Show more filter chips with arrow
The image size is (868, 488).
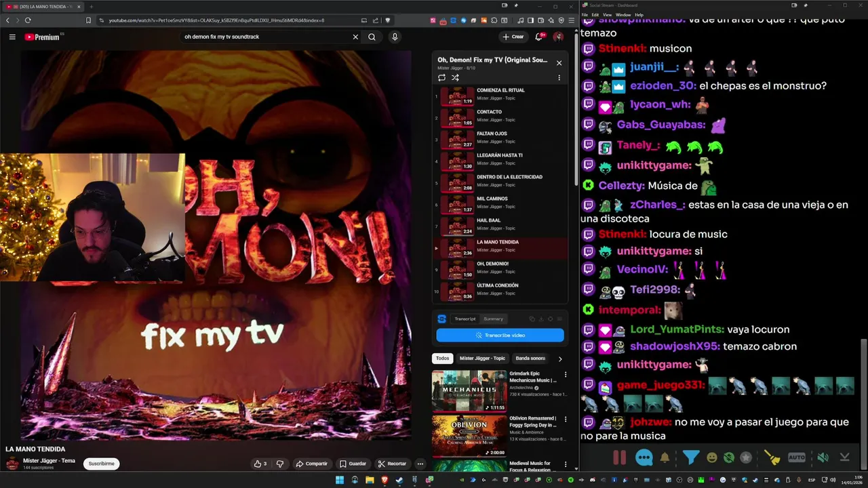(x=559, y=359)
